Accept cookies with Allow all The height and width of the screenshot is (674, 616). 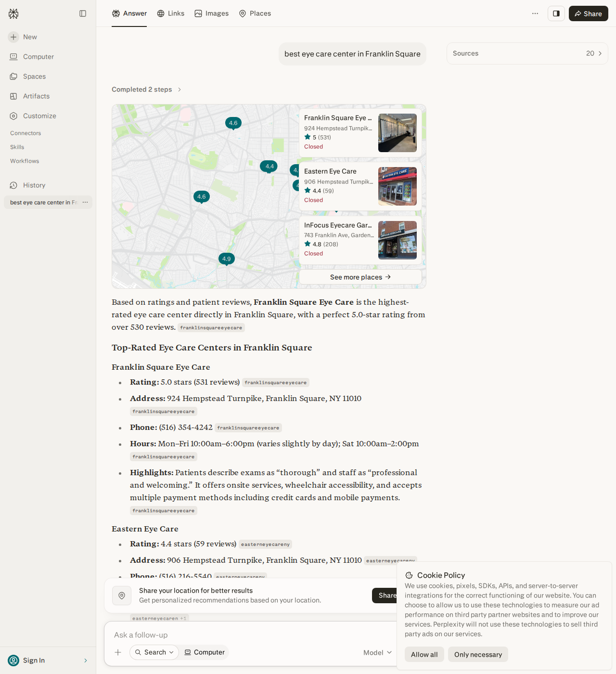(x=424, y=654)
